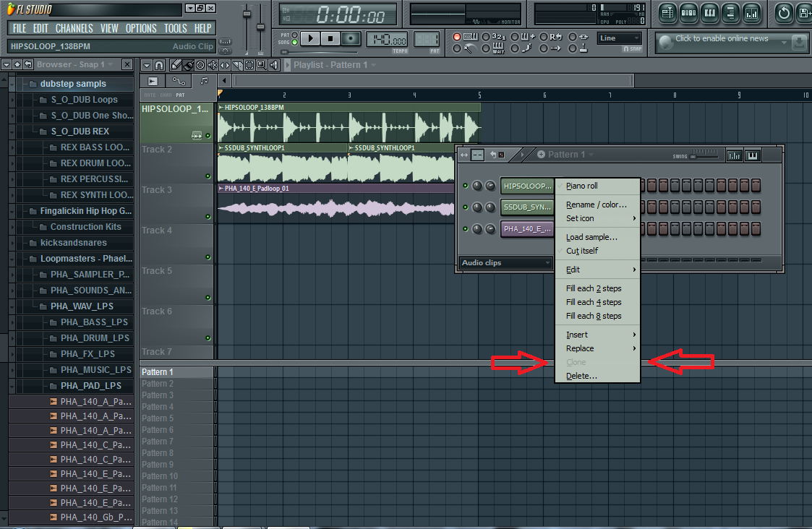The width and height of the screenshot is (812, 529).
Task: Expand the Set icon submenu
Action: click(597, 218)
